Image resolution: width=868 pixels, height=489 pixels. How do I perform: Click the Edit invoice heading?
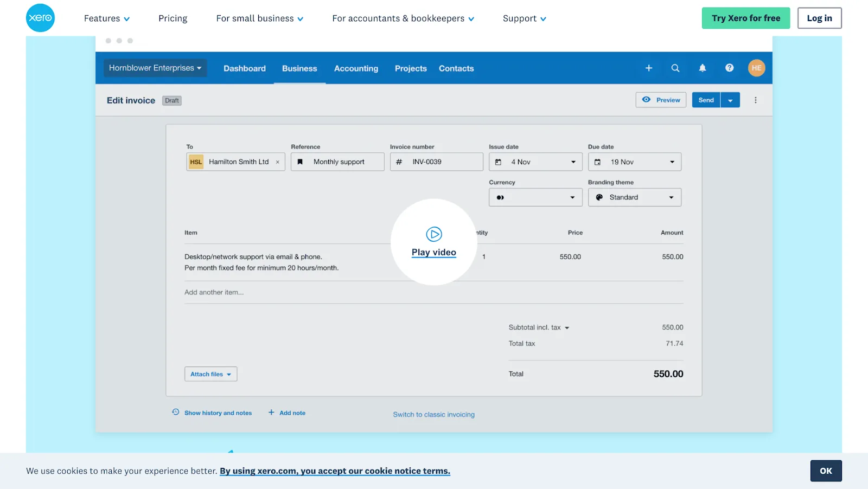[131, 100]
